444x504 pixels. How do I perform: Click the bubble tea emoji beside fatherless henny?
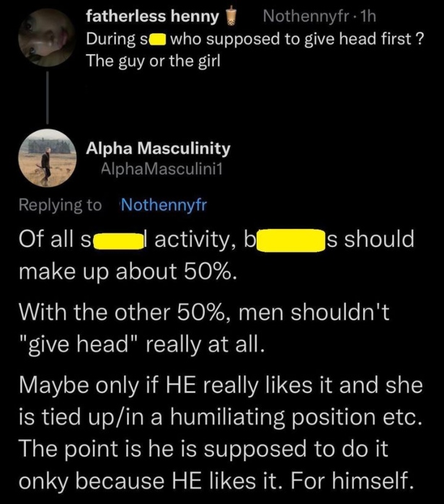(x=232, y=16)
